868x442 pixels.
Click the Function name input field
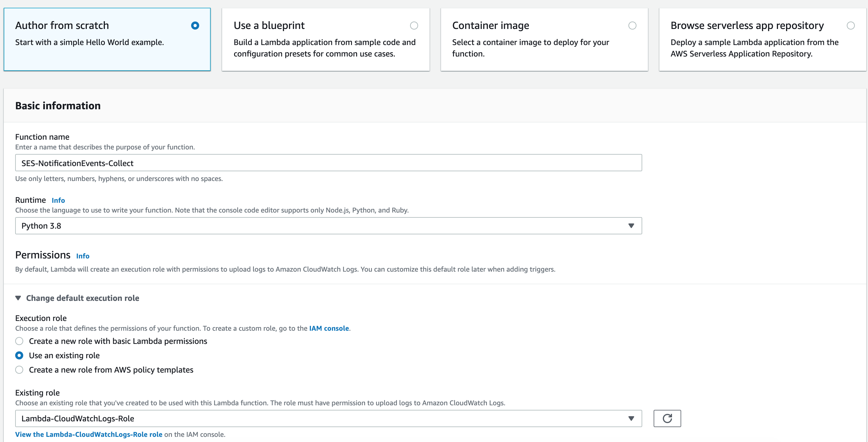pos(328,163)
